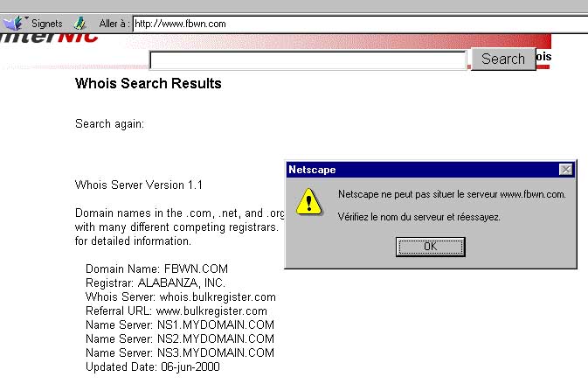Click 'Vérifiez le nom du serveur et réessayez.' text
The image size is (588, 384).
pos(419,217)
